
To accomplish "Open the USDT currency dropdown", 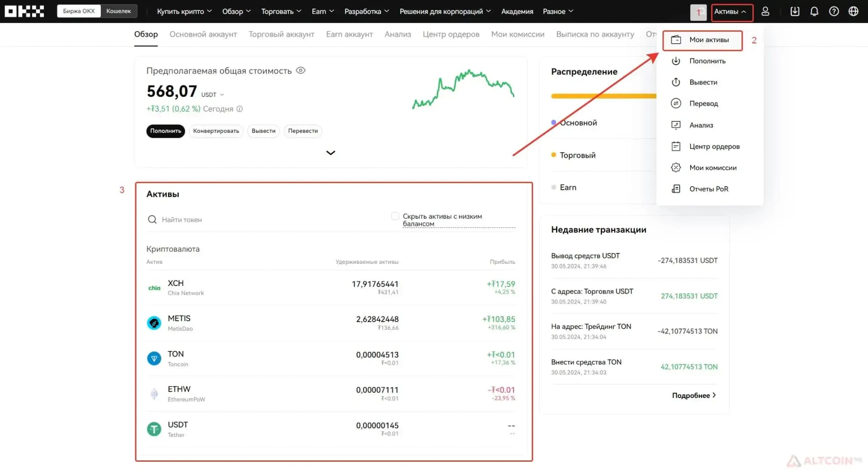I will click(x=212, y=94).
